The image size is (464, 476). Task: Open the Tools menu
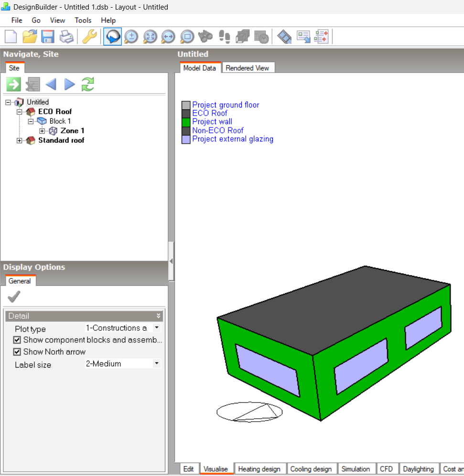coord(83,21)
